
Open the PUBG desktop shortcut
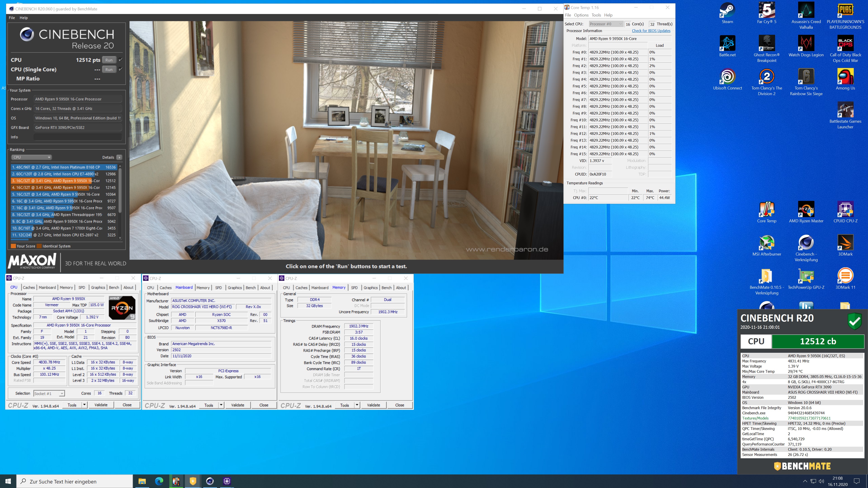pos(845,16)
